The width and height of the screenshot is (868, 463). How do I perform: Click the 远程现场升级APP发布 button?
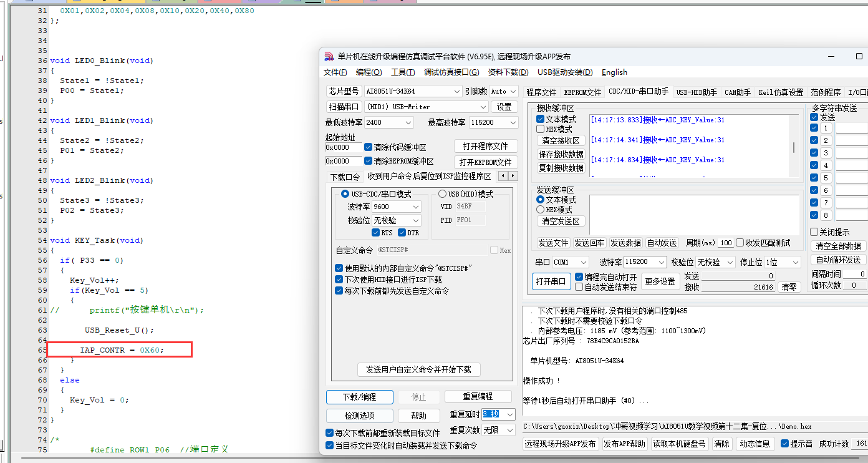pyautogui.click(x=561, y=444)
